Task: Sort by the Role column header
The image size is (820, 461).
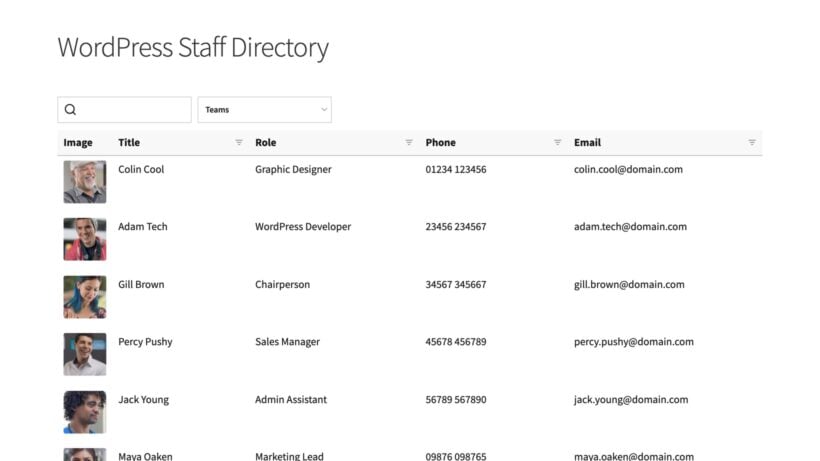Action: pyautogui.click(x=266, y=142)
